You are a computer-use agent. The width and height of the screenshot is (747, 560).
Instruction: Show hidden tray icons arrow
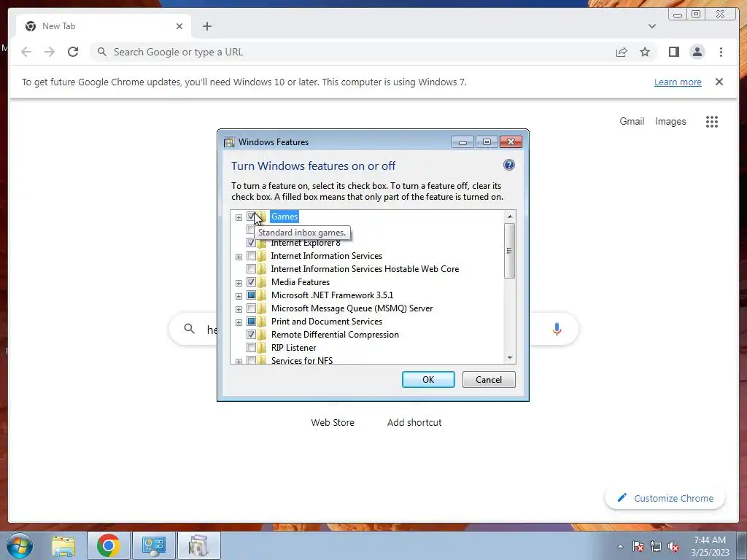click(620, 546)
